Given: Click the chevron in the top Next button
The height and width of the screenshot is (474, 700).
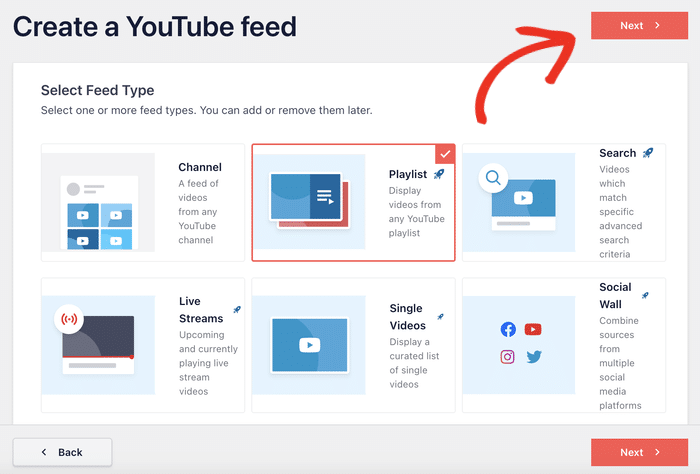Looking at the screenshot, I should click(x=657, y=25).
